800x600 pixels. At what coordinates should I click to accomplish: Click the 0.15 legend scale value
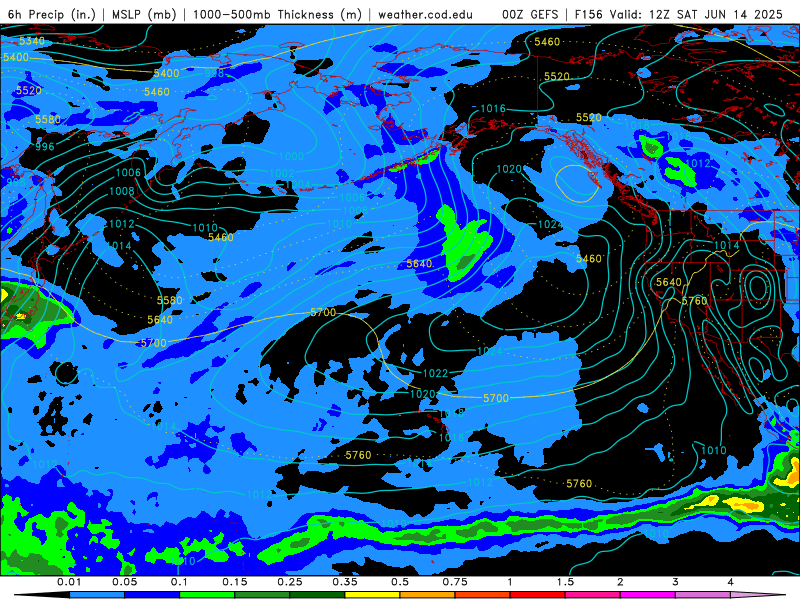(235, 582)
